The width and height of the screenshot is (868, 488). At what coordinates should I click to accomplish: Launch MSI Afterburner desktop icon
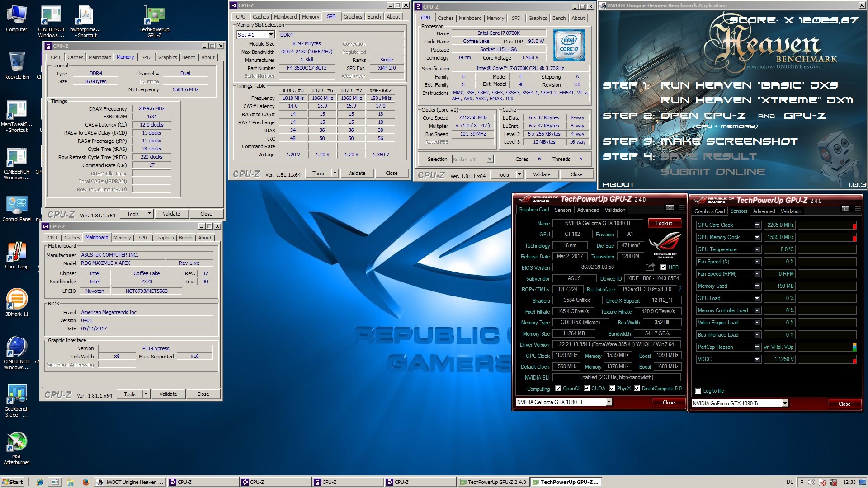coord(17,448)
